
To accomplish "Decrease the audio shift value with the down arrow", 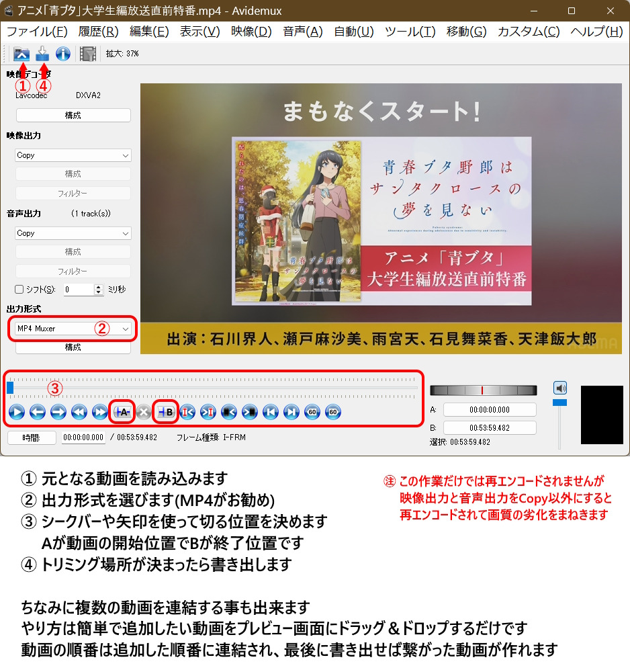I will (x=99, y=292).
